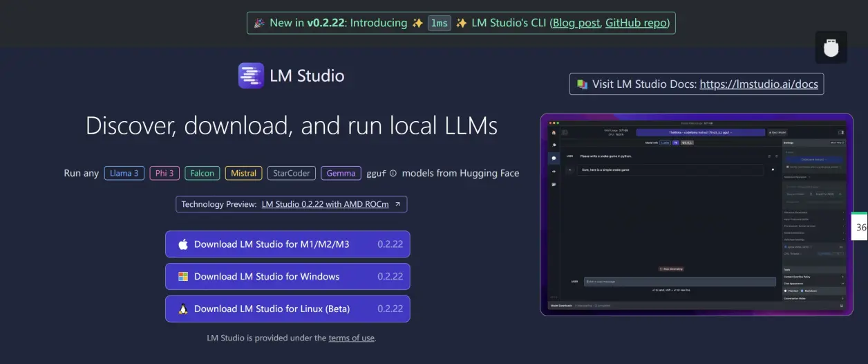Click the app screenshot preview image

click(697, 215)
